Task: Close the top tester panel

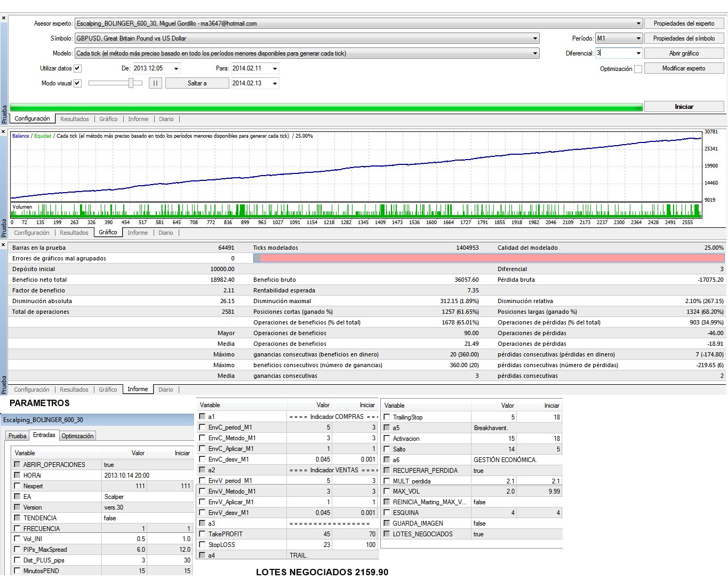Action: tap(4, 18)
